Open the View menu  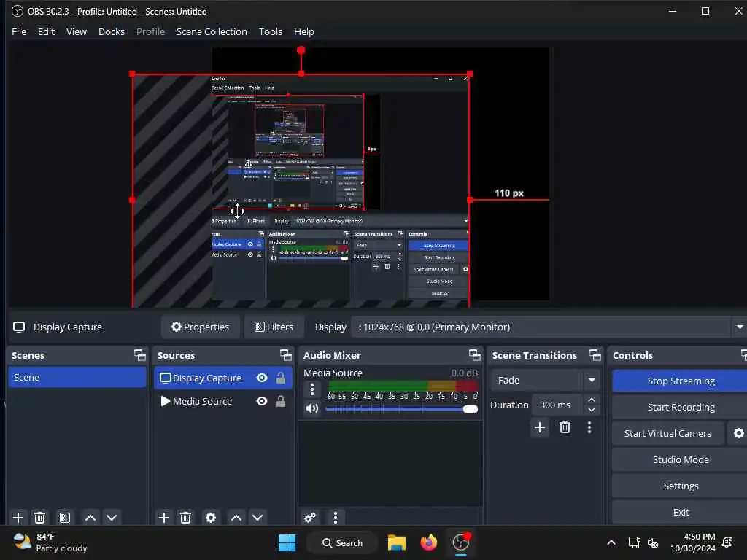(76, 31)
